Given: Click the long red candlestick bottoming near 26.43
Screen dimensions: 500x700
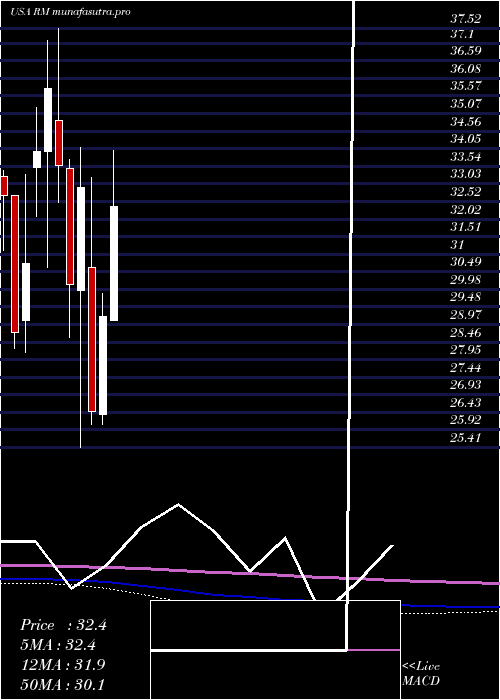Looking at the screenshot, I should pyautogui.click(x=92, y=339).
